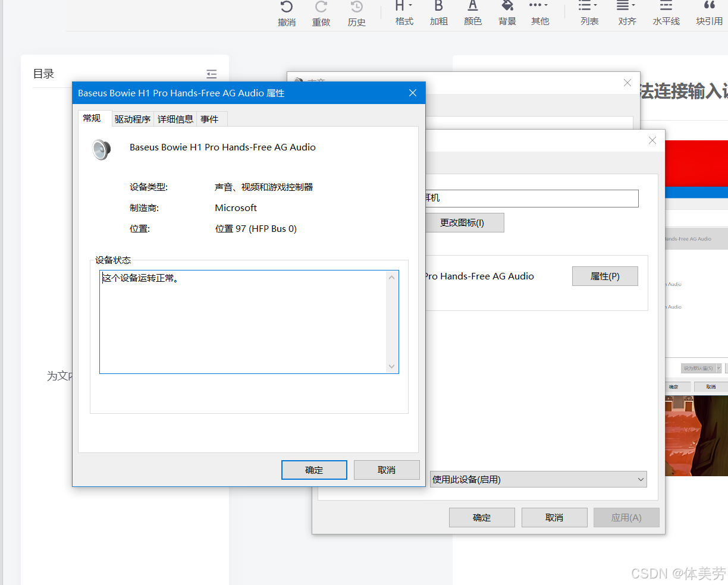Click the Baseus Bowie H1 Pro device name text
Image resolution: width=728 pixels, height=585 pixels.
(x=222, y=147)
